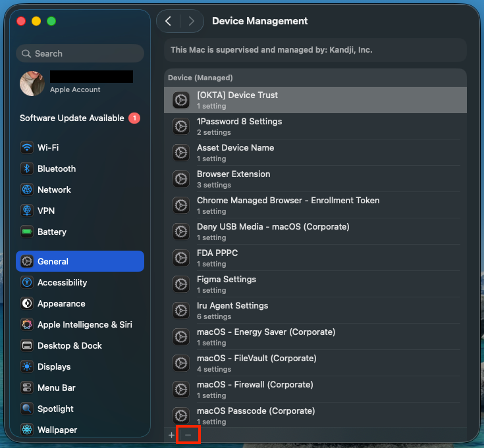
Task: Select Accessibility in the sidebar
Action: pyautogui.click(x=80, y=282)
